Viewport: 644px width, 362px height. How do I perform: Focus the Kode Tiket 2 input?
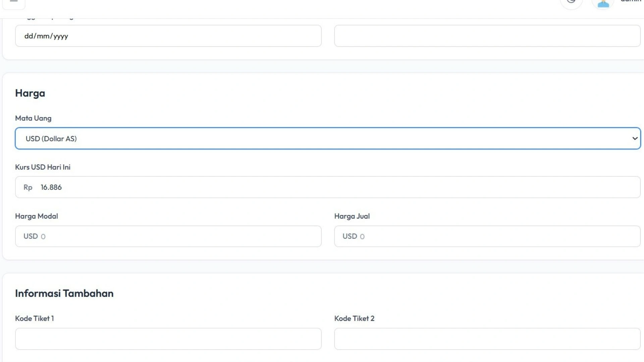pos(487,339)
